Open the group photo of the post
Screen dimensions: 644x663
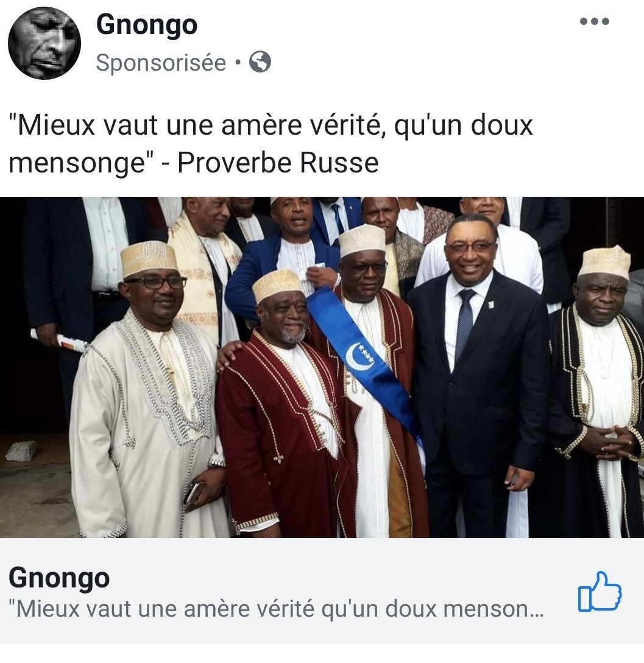[x=322, y=367]
